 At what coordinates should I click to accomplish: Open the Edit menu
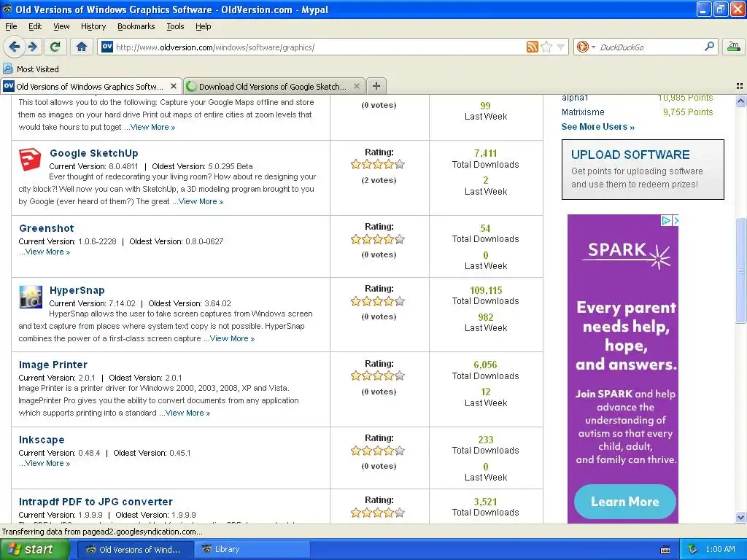(35, 26)
